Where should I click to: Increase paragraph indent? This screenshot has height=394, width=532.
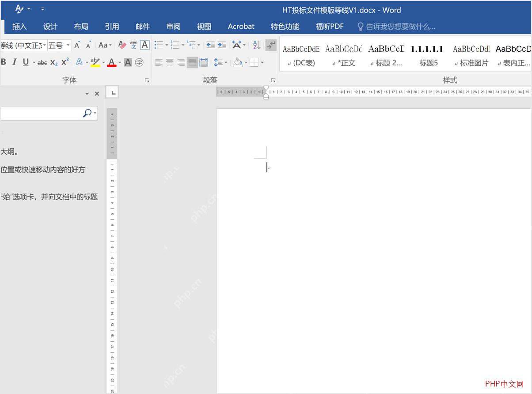(x=222, y=45)
